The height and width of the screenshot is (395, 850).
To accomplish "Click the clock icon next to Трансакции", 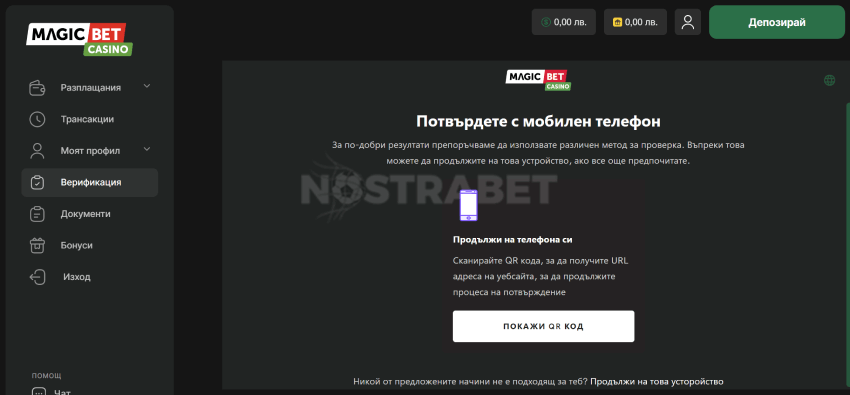I will coord(37,119).
